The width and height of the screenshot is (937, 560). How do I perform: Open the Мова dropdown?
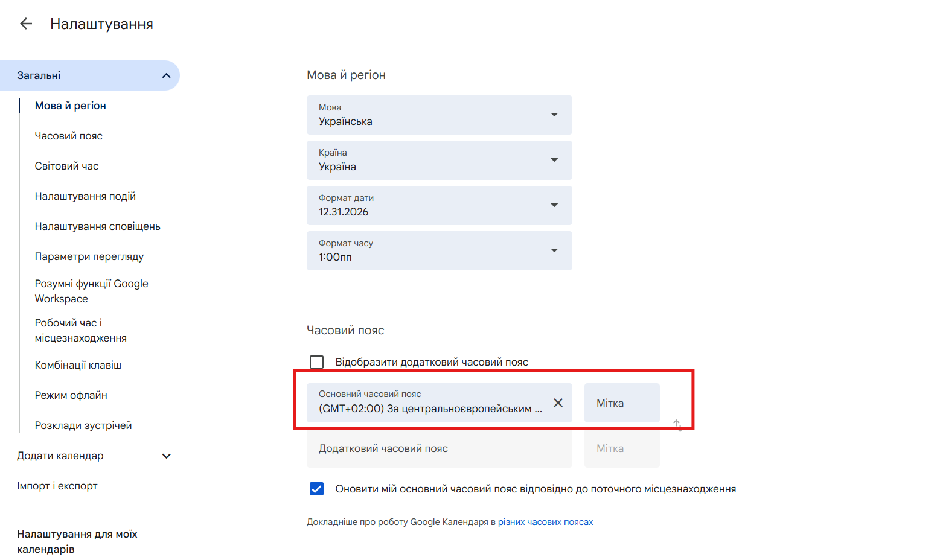440,115
